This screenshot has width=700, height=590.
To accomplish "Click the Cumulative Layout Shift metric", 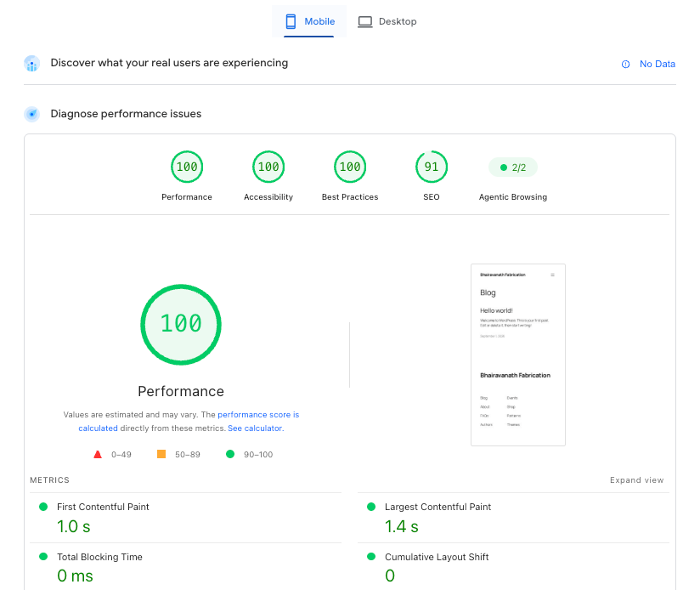I will click(x=437, y=557).
